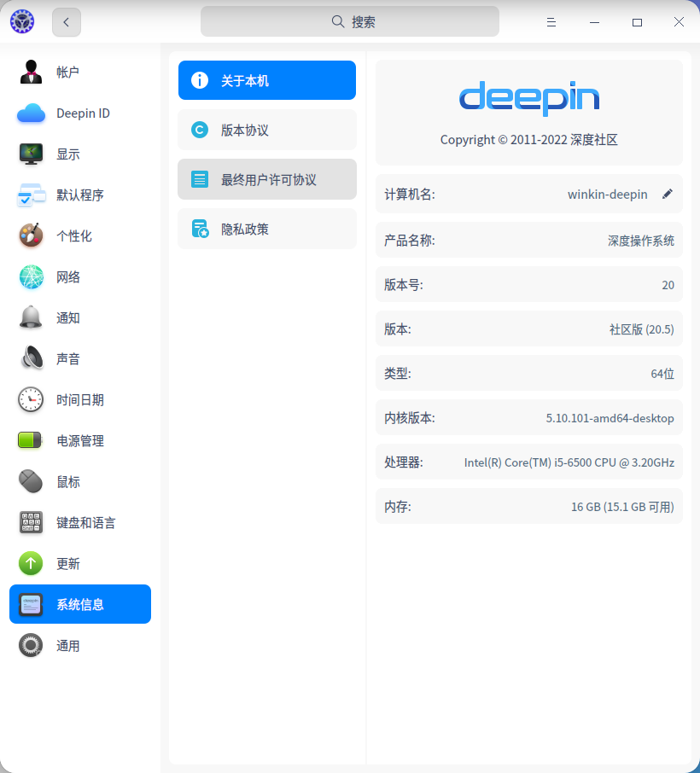Select 系统信息 in the sidebar
The image size is (700, 773).
[80, 604]
